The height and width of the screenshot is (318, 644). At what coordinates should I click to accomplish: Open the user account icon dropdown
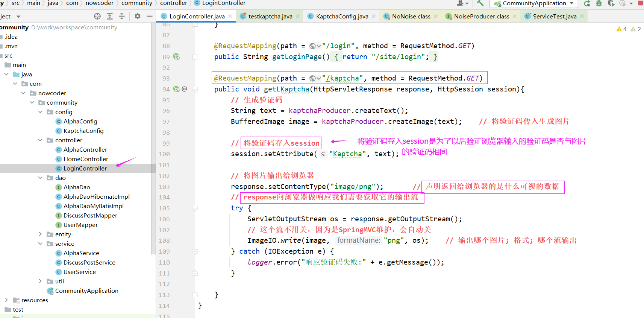click(x=462, y=3)
